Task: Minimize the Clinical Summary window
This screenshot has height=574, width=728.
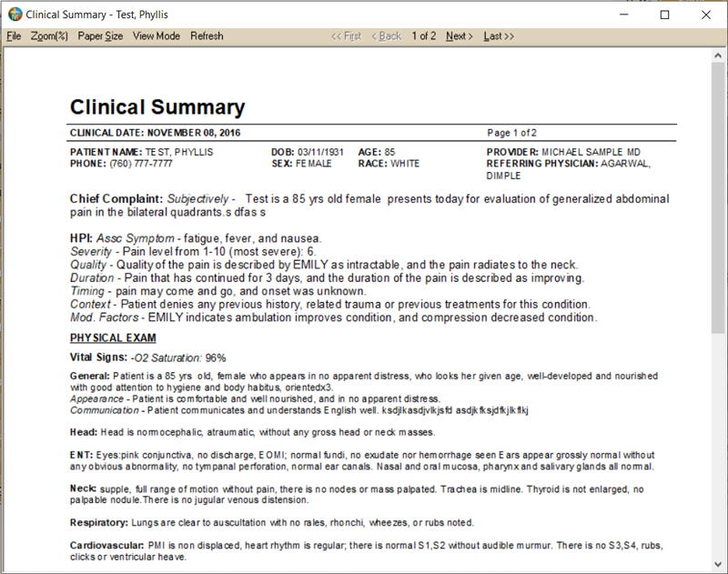Action: coord(623,14)
